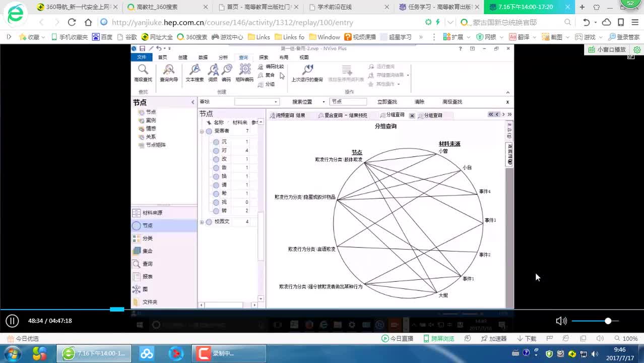The width and height of the screenshot is (644, 363).
Task: Open 材料来源 in navigation sidebar
Action: [x=164, y=213]
